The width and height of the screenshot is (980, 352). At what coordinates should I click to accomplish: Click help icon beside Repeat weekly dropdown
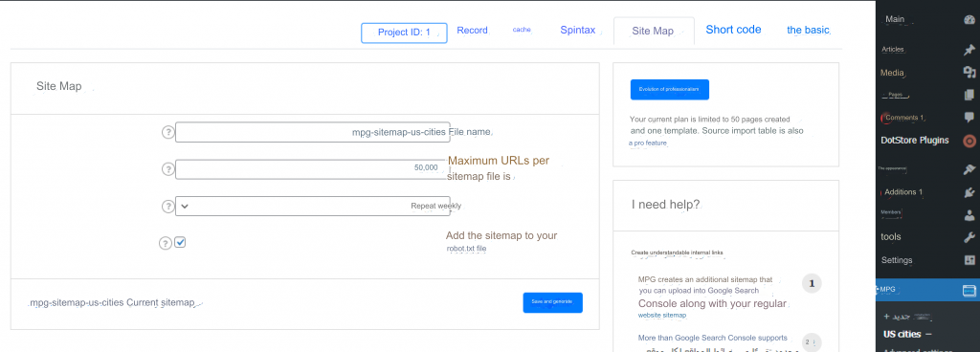coord(167,206)
